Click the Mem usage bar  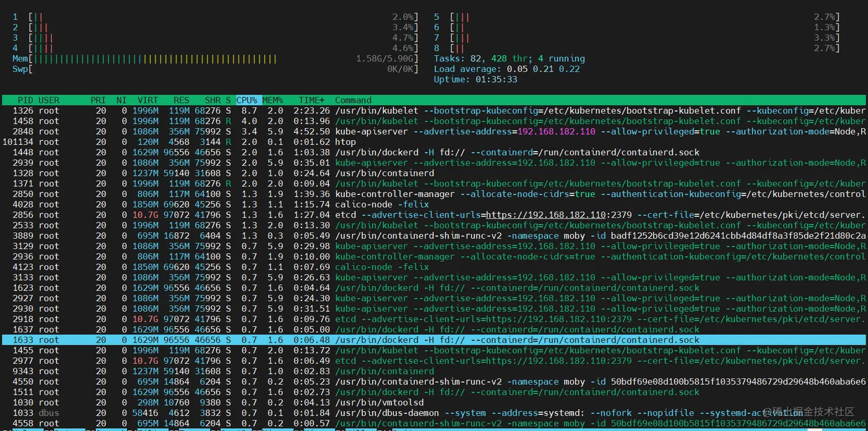(x=215, y=59)
